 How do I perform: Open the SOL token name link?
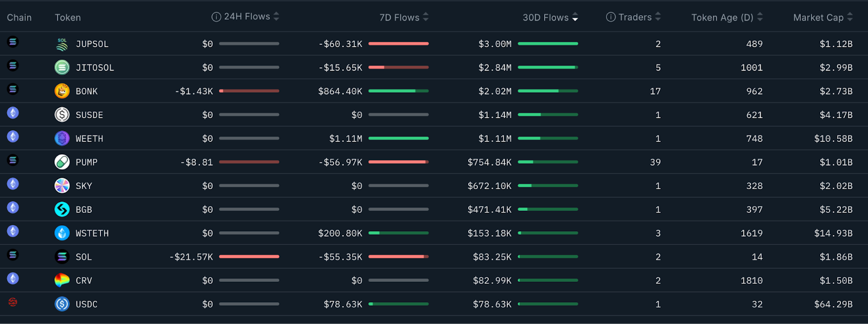click(x=84, y=257)
